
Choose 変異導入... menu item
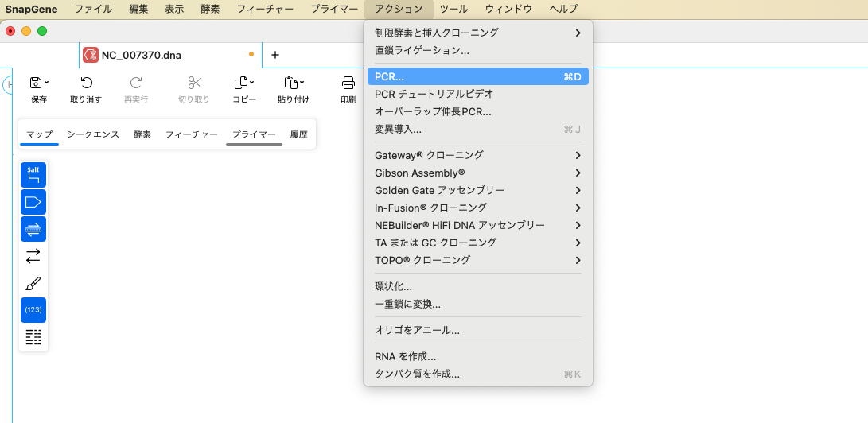coord(477,130)
